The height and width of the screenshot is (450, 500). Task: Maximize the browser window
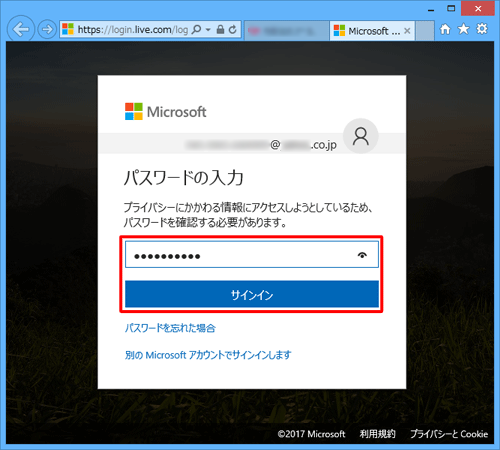(x=451, y=8)
